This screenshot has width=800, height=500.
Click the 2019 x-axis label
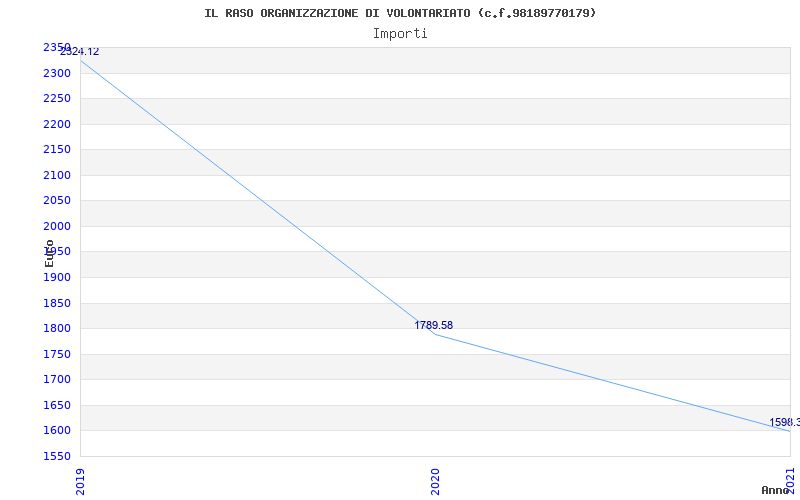(x=80, y=482)
